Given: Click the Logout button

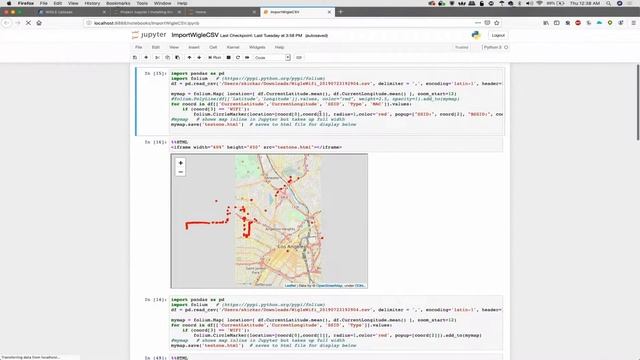Looking at the screenshot, I should [x=498, y=35].
